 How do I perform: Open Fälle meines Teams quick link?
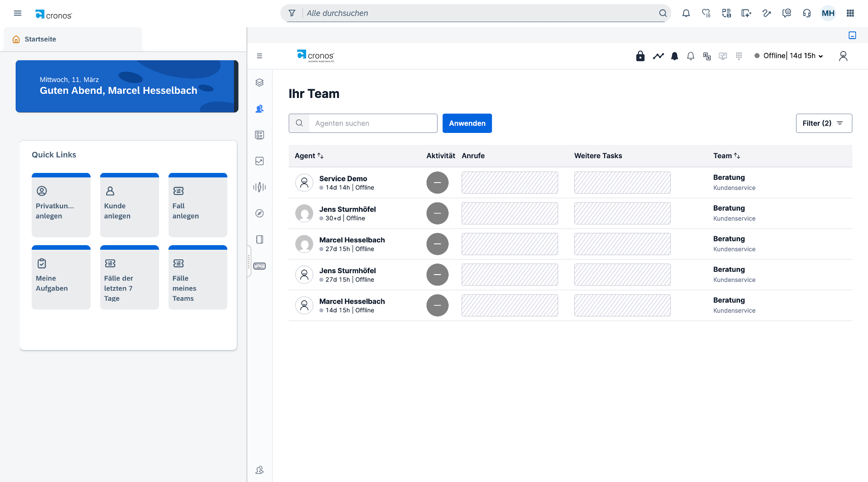point(198,277)
